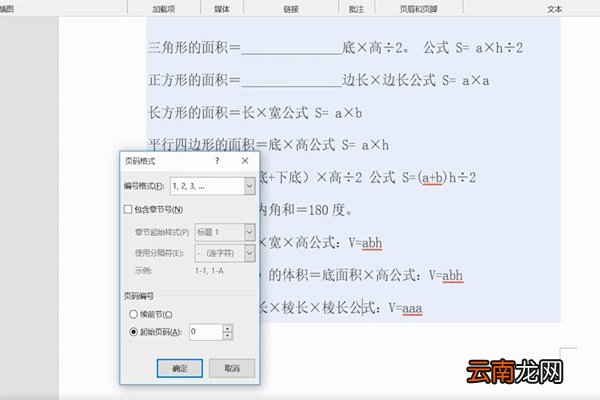The image size is (600, 400).
Task: Close the 页码格式 dialog with X
Action: [245, 161]
